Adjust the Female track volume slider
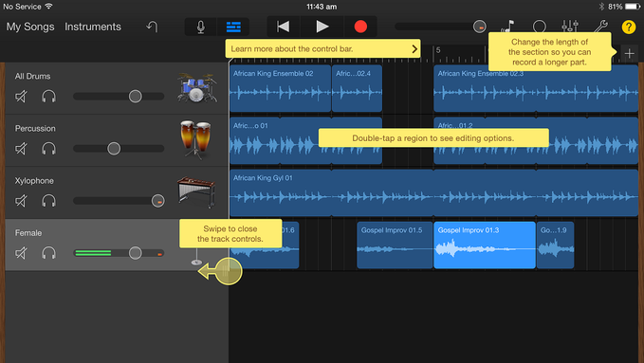 coord(119,253)
